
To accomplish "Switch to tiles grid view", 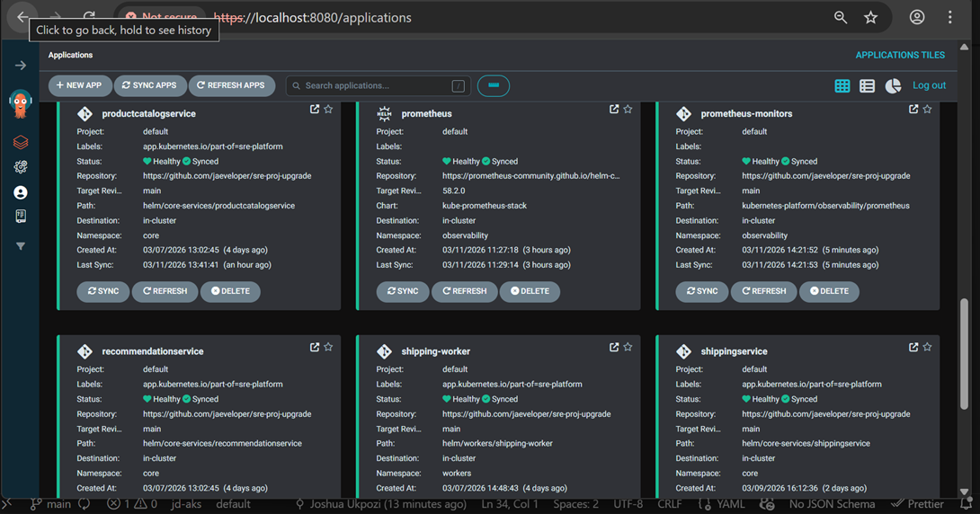I will [842, 85].
